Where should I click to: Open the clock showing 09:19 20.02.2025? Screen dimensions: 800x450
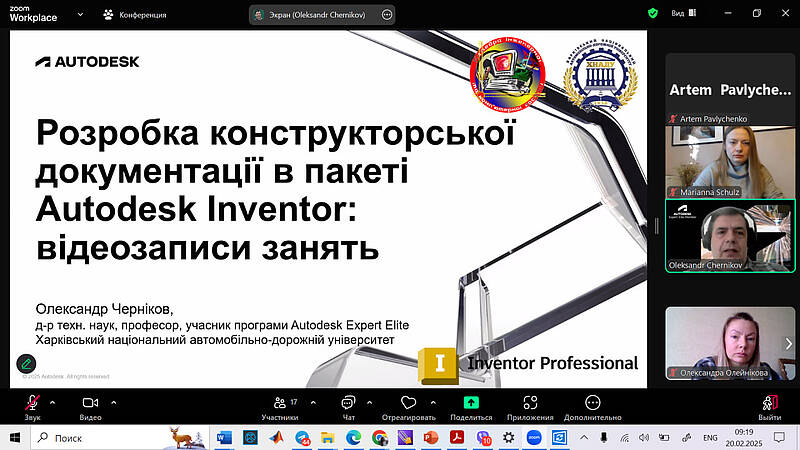click(744, 438)
